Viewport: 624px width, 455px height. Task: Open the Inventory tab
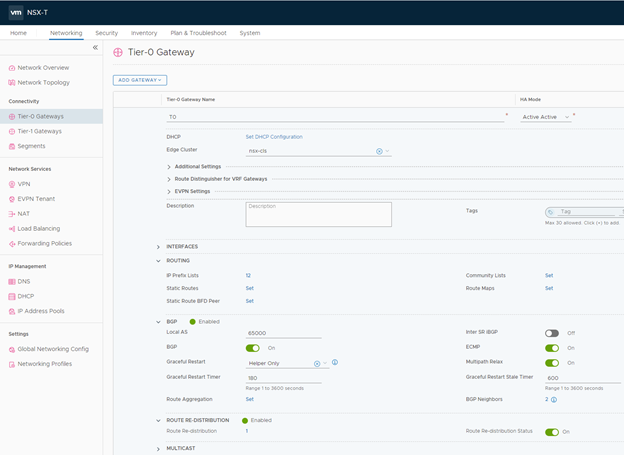click(144, 33)
